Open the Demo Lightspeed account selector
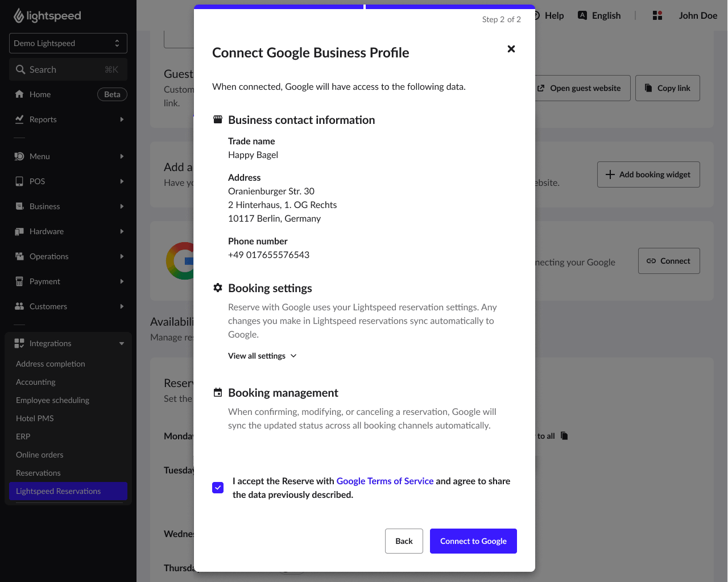Screen dimensions: 728x582 68,43
